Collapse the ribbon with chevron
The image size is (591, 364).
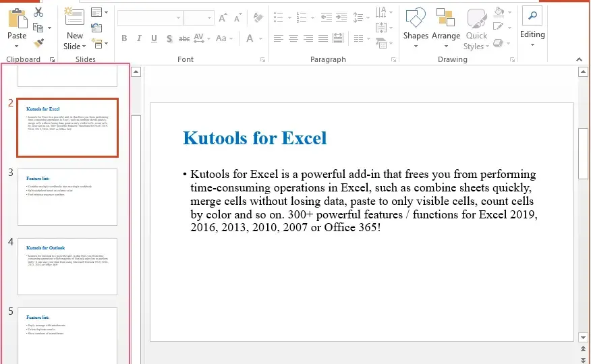[x=580, y=59]
